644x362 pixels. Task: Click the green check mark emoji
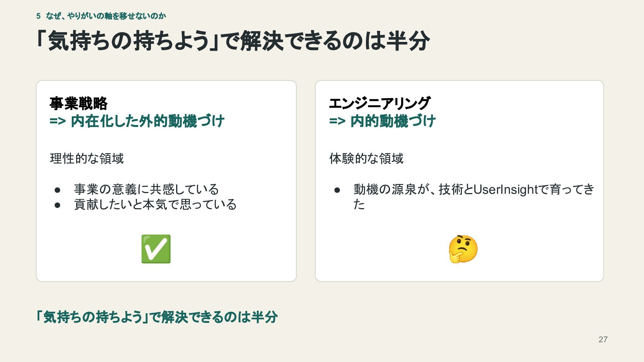click(156, 249)
